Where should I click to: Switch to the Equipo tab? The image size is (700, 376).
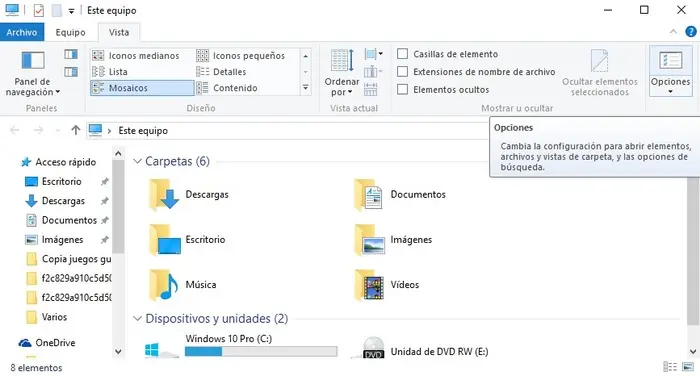[x=70, y=32]
